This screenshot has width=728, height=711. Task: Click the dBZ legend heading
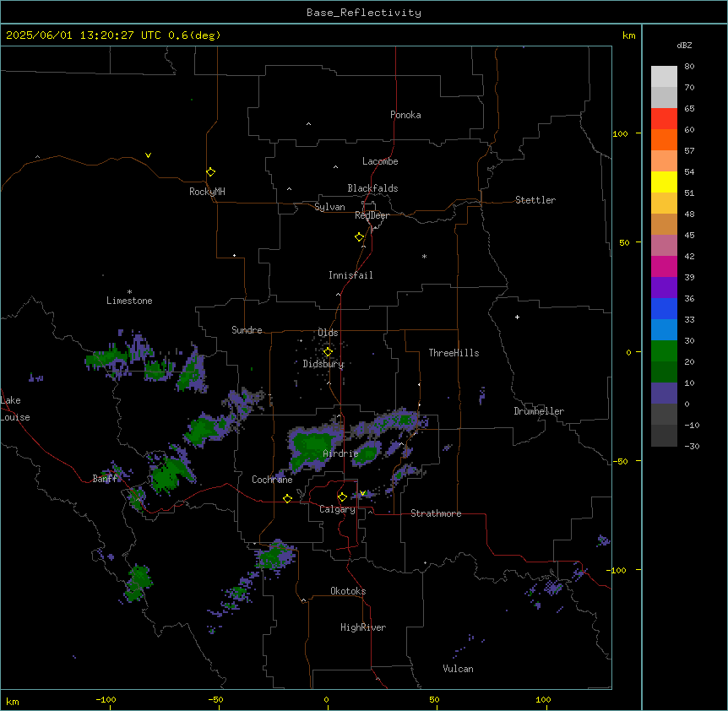pos(684,45)
